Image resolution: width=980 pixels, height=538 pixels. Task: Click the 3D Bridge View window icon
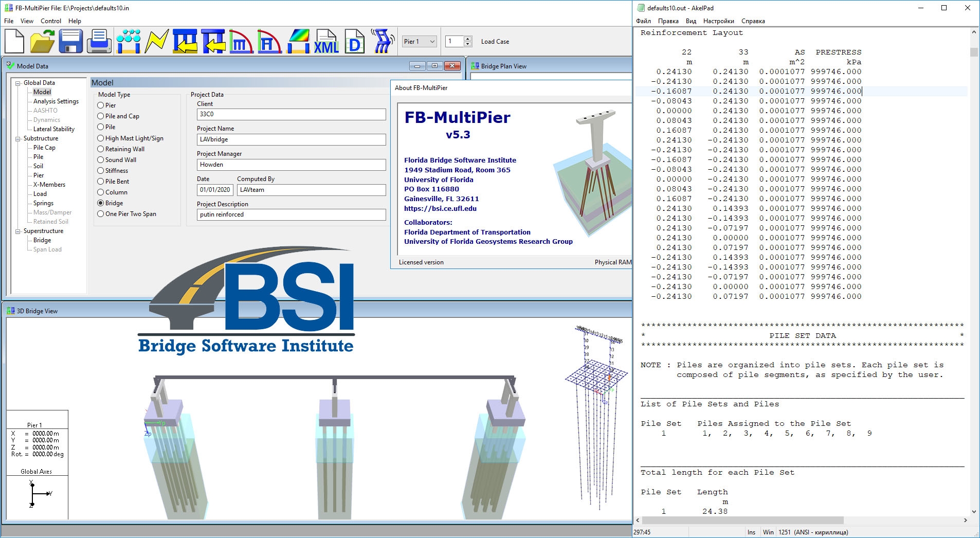(x=10, y=311)
